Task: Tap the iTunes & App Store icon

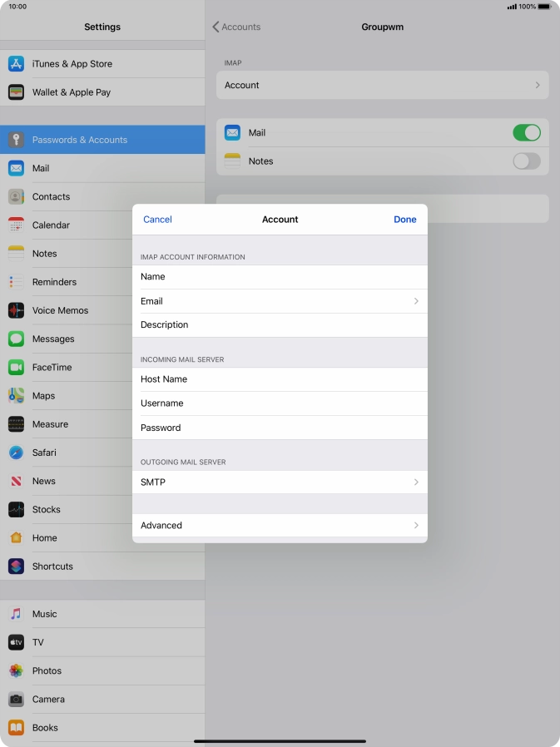Action: pos(16,64)
